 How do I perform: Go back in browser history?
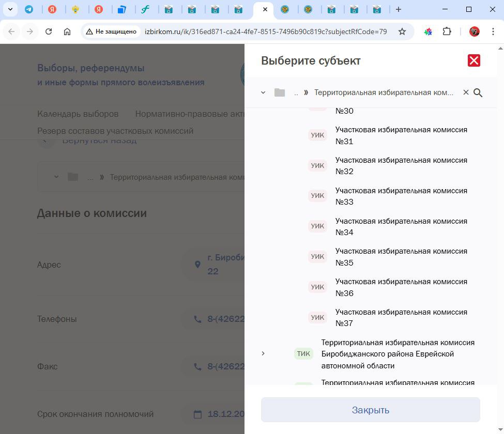click(11, 32)
